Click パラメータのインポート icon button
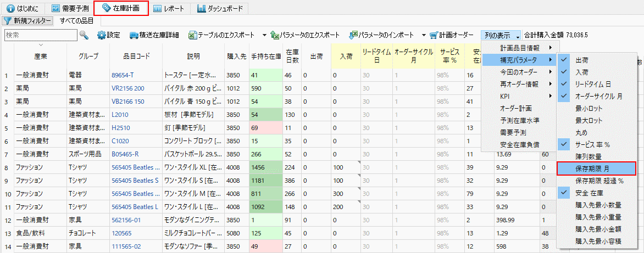The height and width of the screenshot is (253, 644). click(353, 35)
